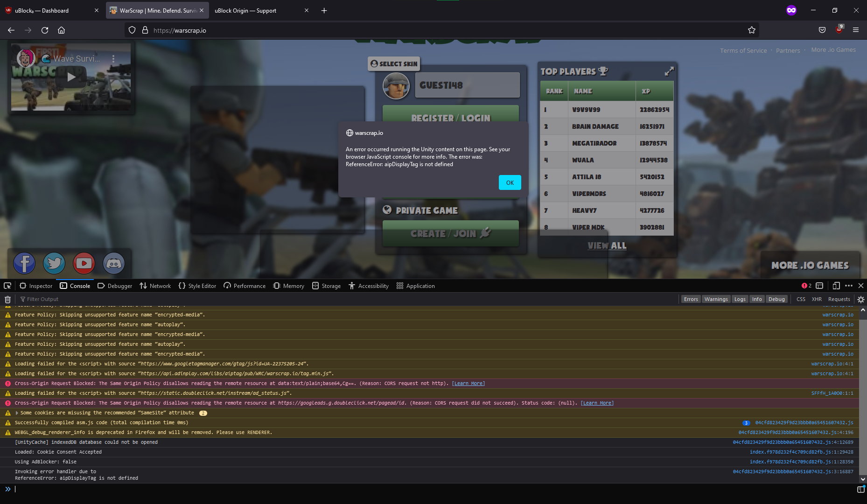Open the Facebook page icon
The height and width of the screenshot is (504, 867).
tap(24, 263)
